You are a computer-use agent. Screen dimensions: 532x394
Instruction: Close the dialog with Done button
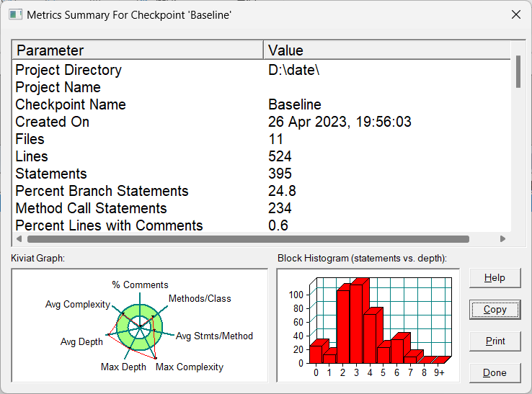point(495,373)
